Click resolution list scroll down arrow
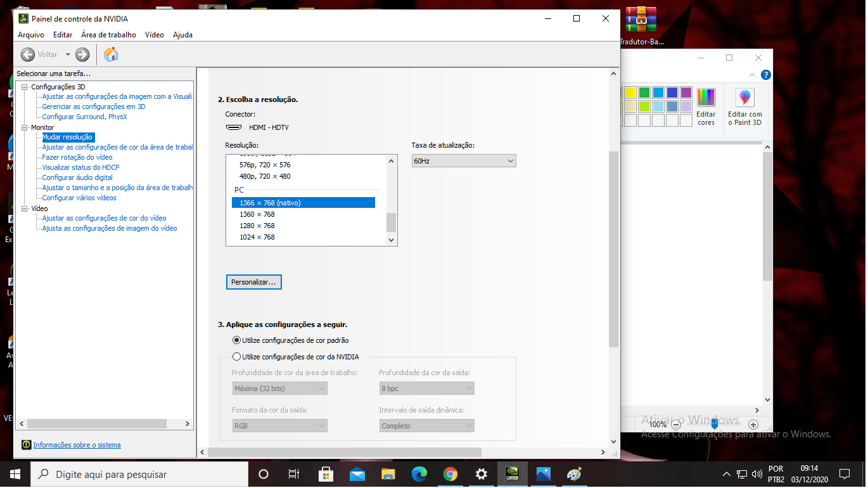Screen dimensions: 868x488 point(391,240)
